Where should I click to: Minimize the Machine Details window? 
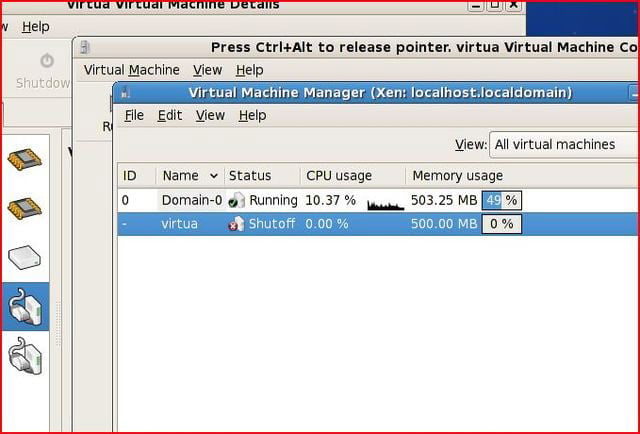click(476, 5)
